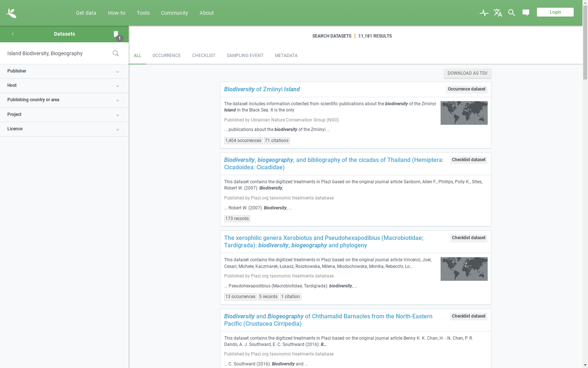Select the ALL tab

(x=137, y=56)
